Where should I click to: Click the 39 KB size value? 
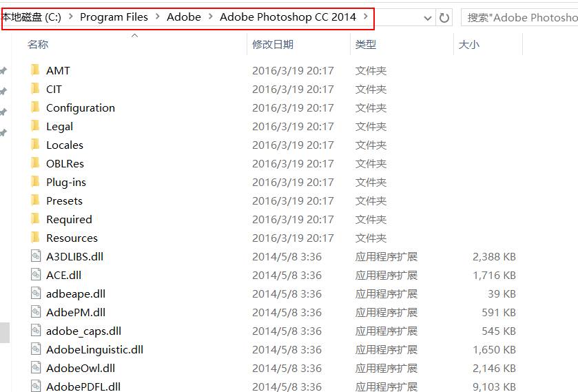502,294
